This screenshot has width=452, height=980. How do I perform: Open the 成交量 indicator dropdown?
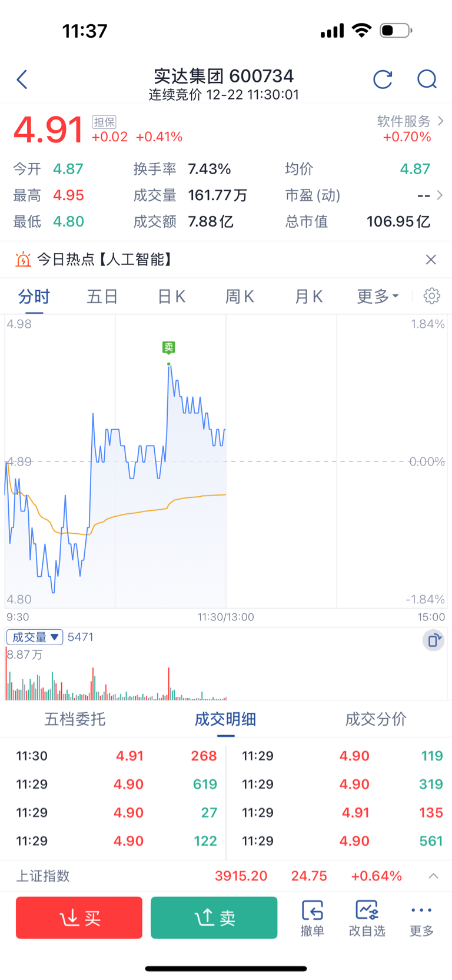(35, 637)
